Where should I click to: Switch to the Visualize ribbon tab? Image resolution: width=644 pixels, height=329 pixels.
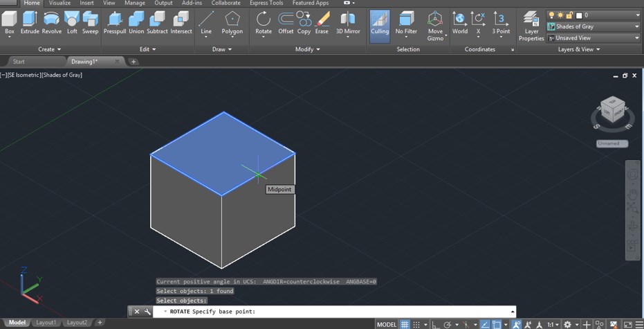tap(59, 3)
